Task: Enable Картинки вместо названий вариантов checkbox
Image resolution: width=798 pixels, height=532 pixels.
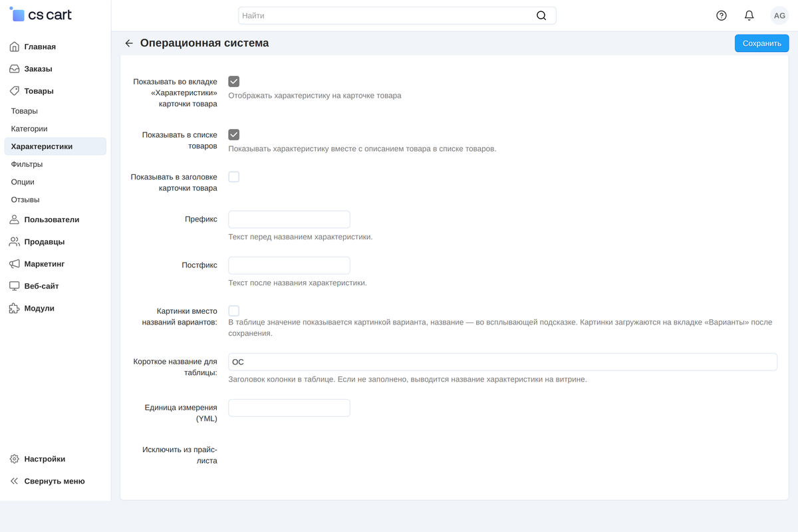Action: pos(233,311)
